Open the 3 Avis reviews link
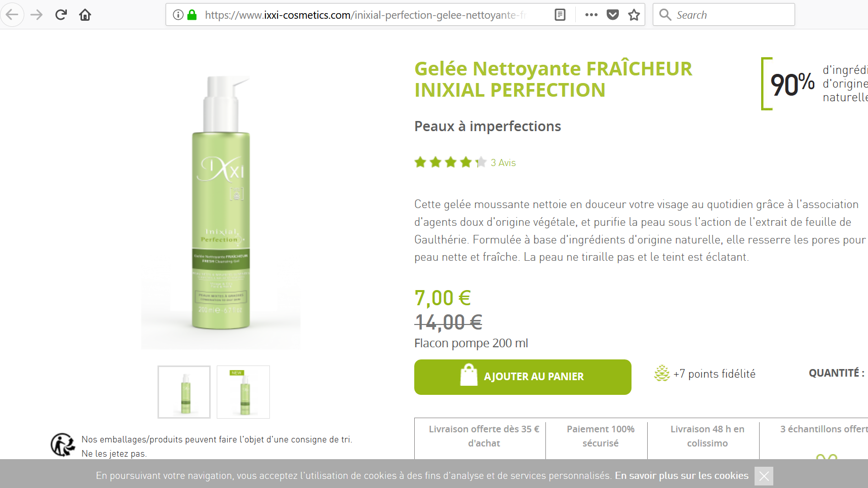This screenshot has height=488, width=868. coord(503,162)
